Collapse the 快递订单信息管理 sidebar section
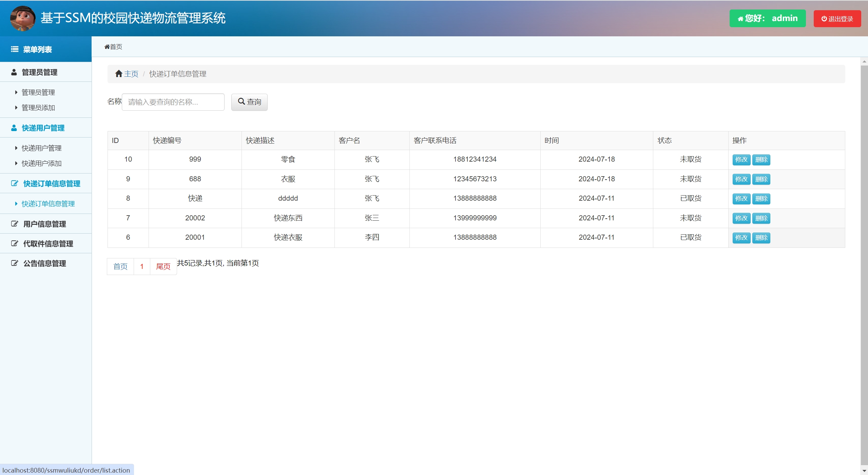 pos(51,184)
